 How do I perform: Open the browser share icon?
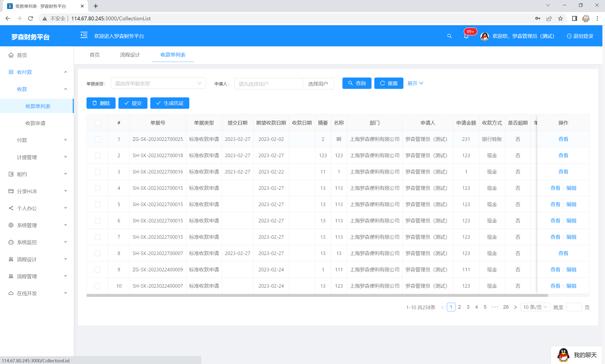tap(549, 18)
